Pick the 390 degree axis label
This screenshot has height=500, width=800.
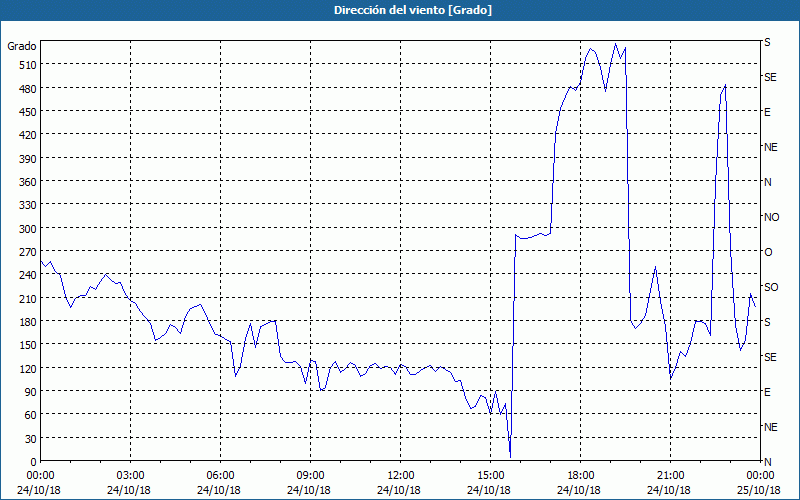(x=28, y=159)
